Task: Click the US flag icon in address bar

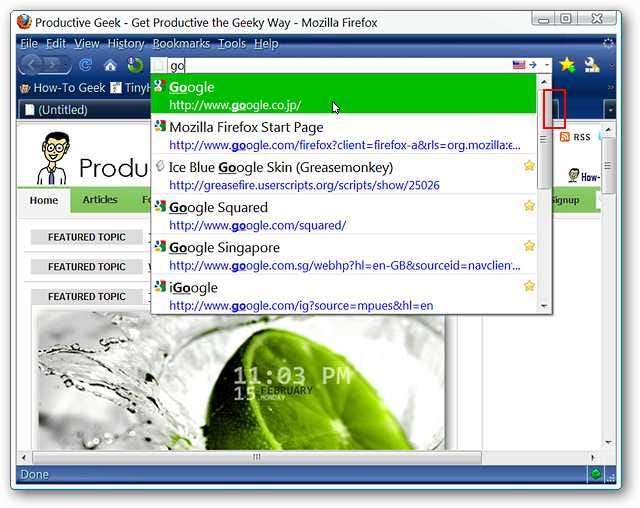Action: pos(519,65)
